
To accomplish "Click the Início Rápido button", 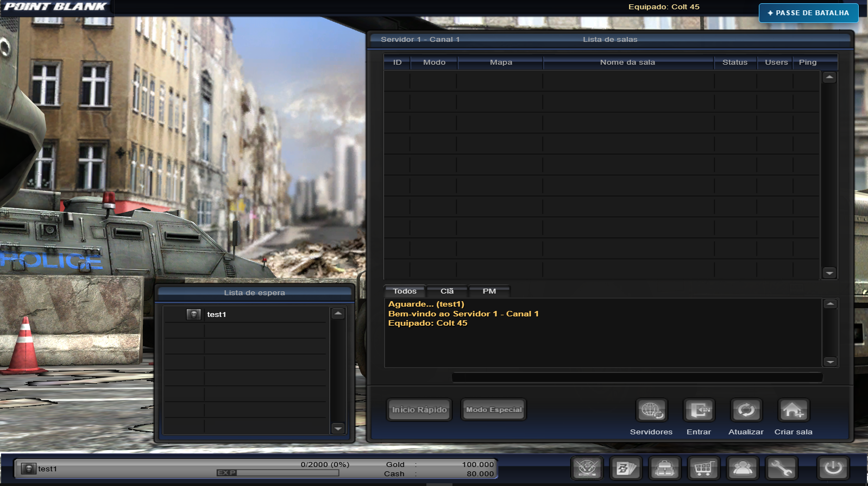I will 419,409.
